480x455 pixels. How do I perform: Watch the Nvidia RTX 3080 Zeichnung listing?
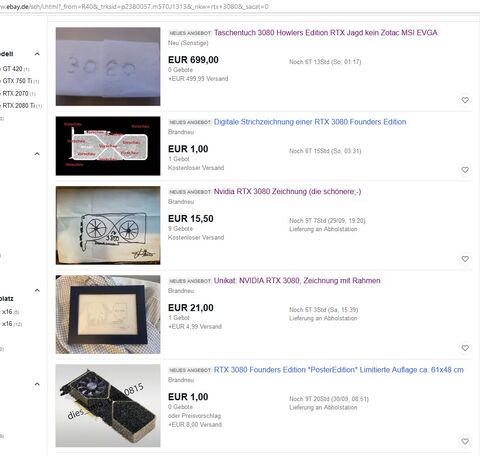(x=465, y=259)
